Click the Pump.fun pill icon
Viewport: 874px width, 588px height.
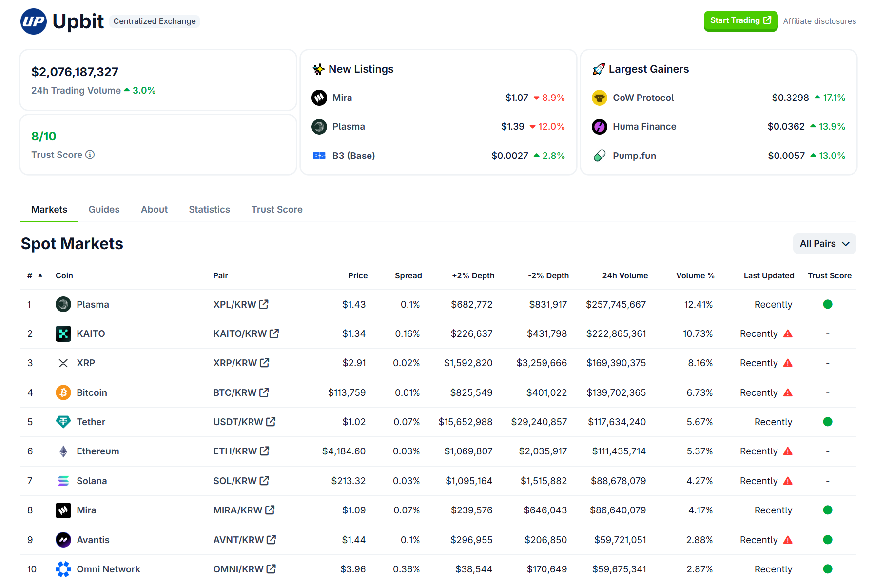tap(599, 156)
